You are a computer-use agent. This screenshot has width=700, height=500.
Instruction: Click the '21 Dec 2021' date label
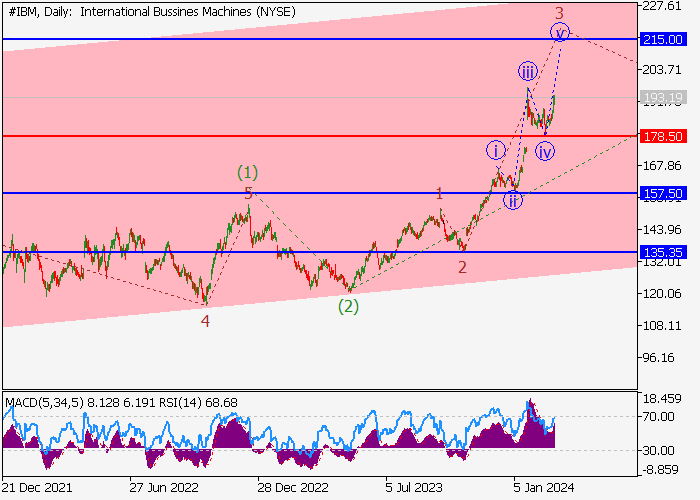pos(37,488)
